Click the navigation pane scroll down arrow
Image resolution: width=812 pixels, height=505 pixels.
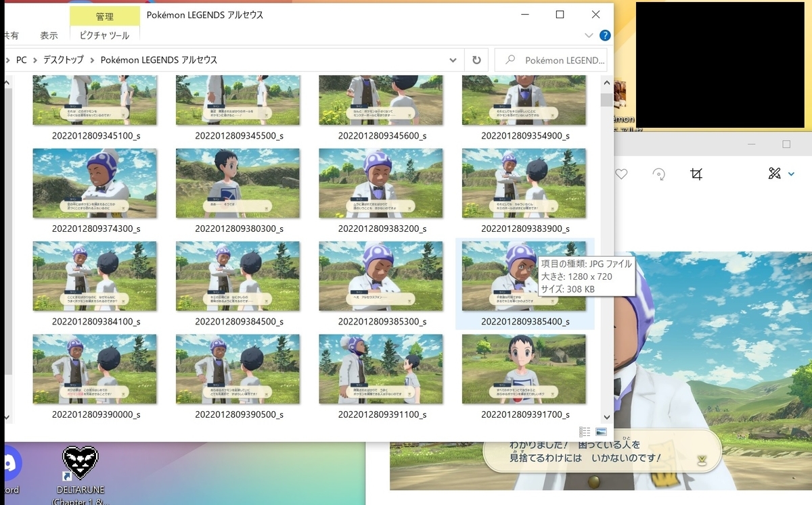pyautogui.click(x=8, y=418)
